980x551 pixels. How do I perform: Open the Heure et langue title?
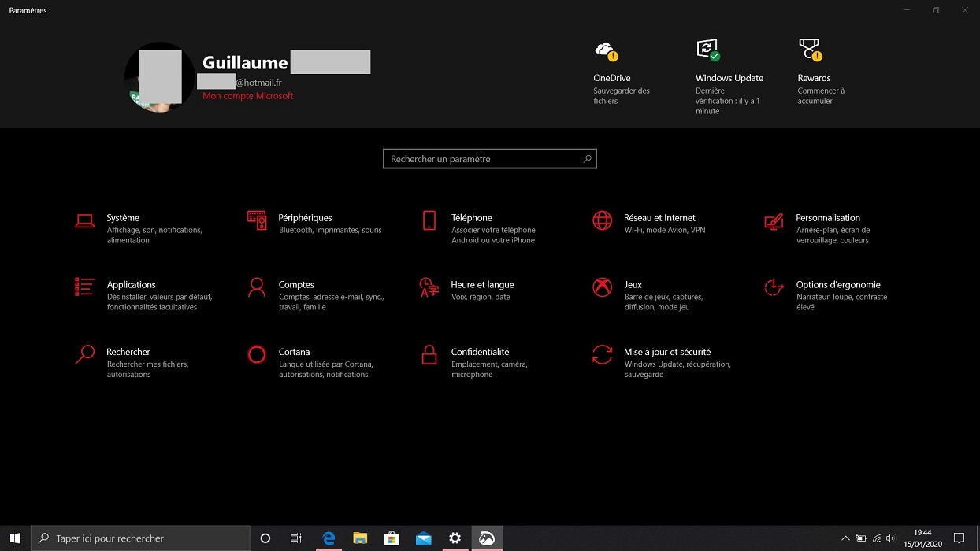tap(483, 285)
